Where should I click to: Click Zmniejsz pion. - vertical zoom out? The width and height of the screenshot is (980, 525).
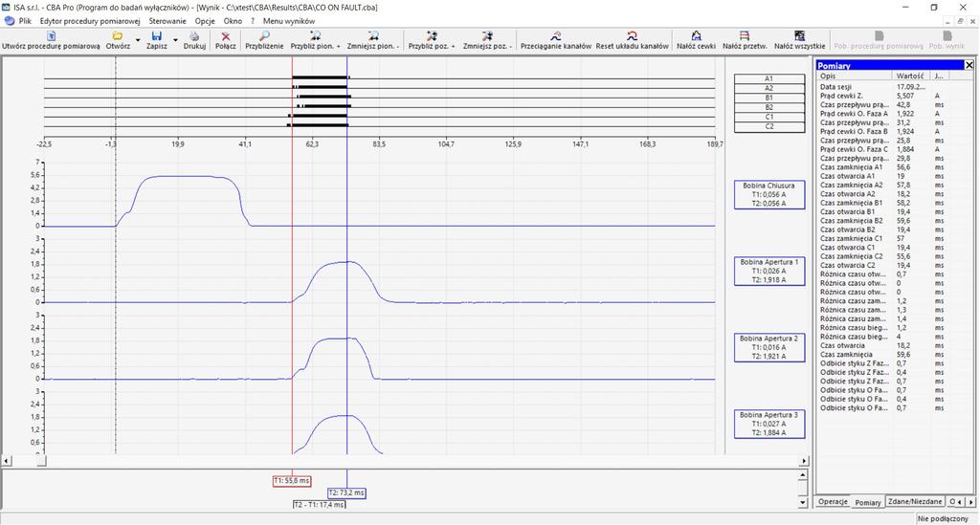point(373,36)
